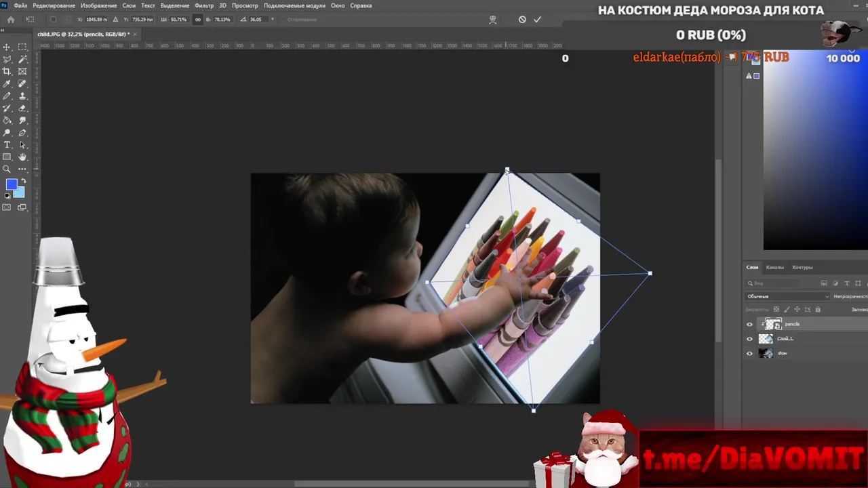
Task: Lock all padlock icon in Layers
Action: (x=818, y=310)
